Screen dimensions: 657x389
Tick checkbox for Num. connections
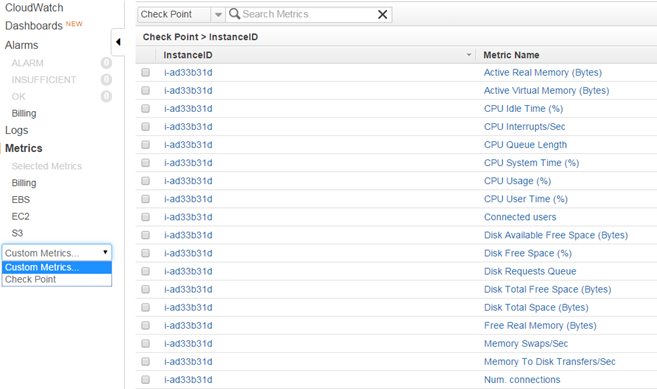pyautogui.click(x=145, y=380)
